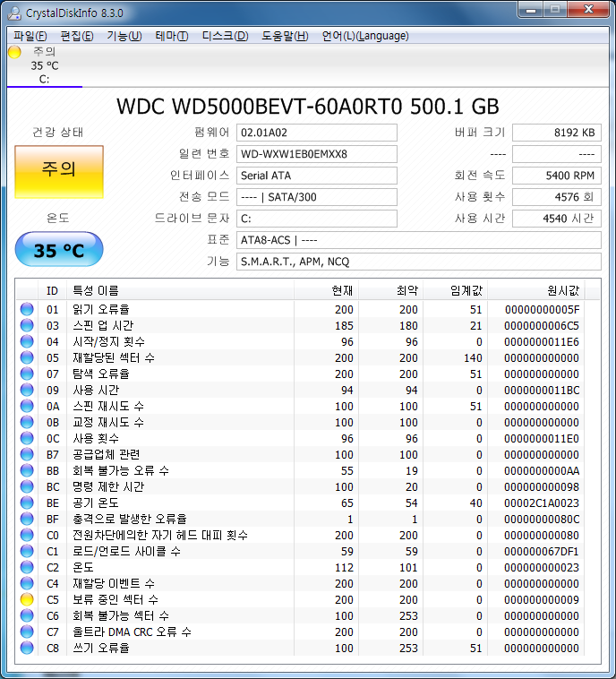Click the yellow caution disk status icon
This screenshot has width=616, height=679.
coord(13,52)
